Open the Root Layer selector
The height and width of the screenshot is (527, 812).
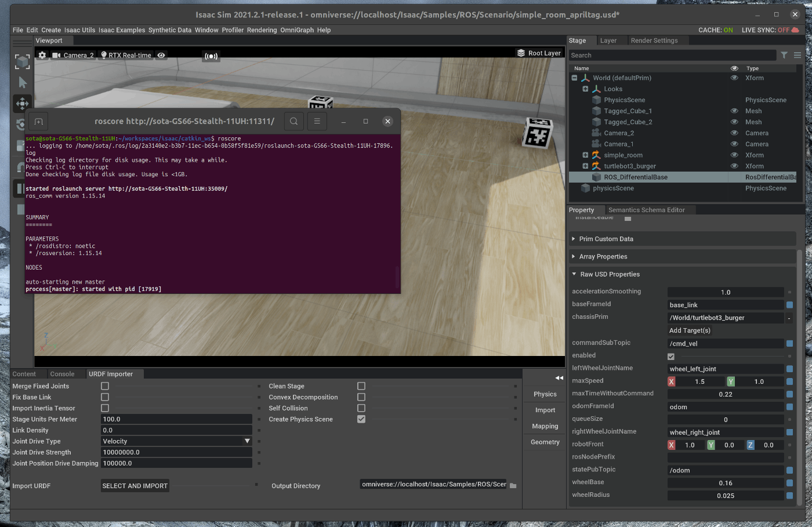(x=539, y=53)
